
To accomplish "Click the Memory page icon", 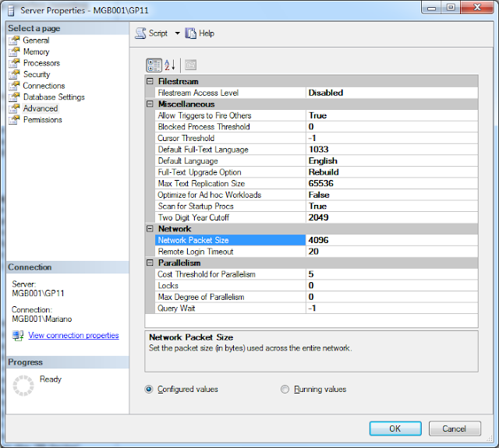I will pos(14,52).
